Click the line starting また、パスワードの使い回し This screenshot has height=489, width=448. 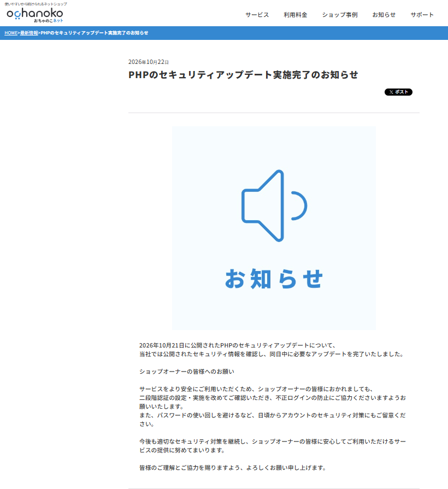tap(272, 415)
